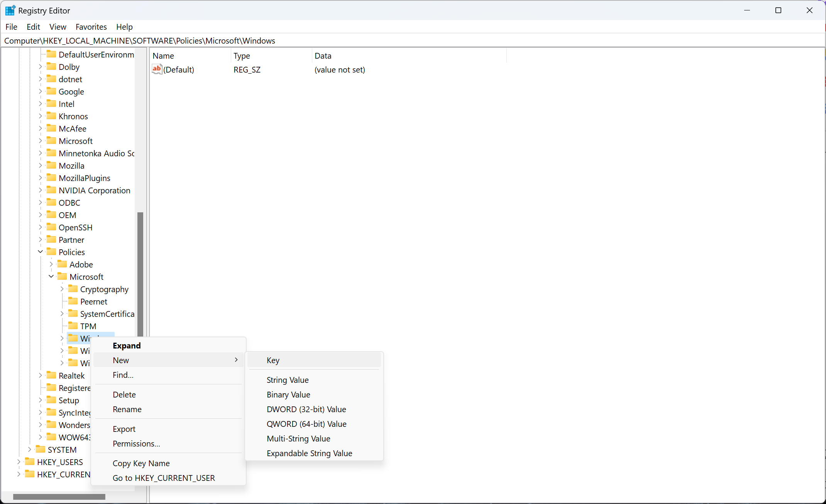Screen dimensions: 826x504
Task: Click 'Find...' in the context menu
Action: pos(123,375)
